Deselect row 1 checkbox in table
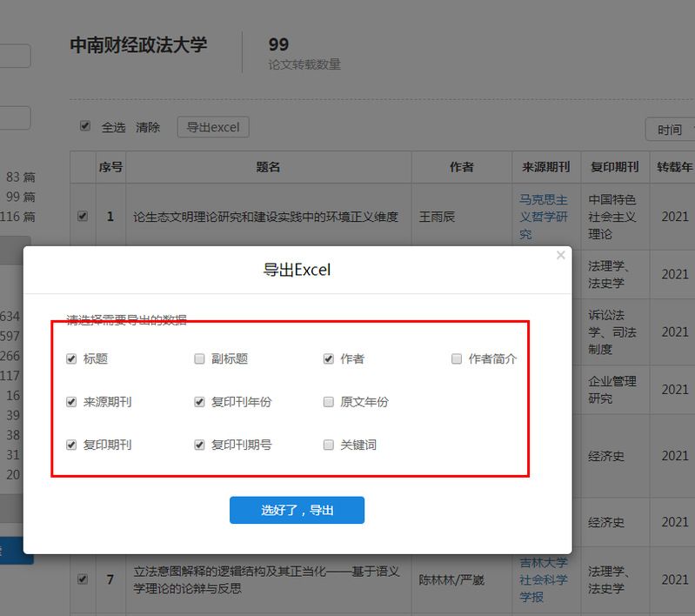Screen dimensions: 695x616 coord(83,216)
